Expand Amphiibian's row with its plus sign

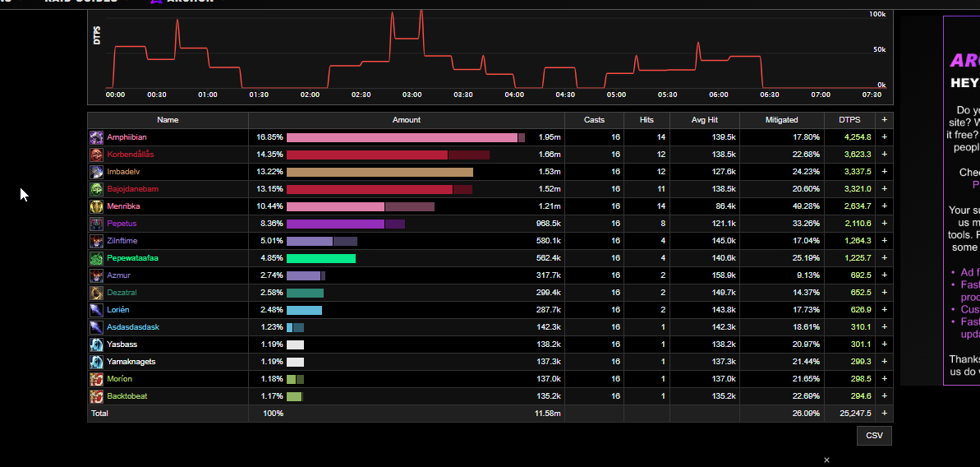pos(884,137)
